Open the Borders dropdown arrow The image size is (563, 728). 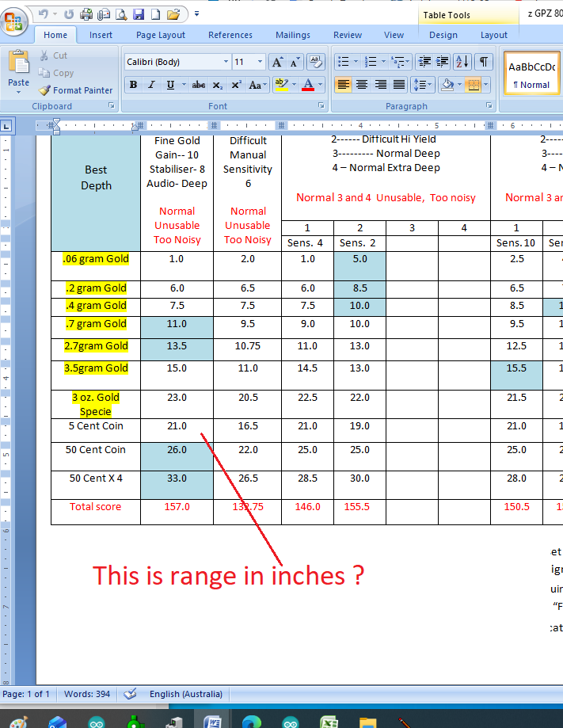[x=486, y=85]
